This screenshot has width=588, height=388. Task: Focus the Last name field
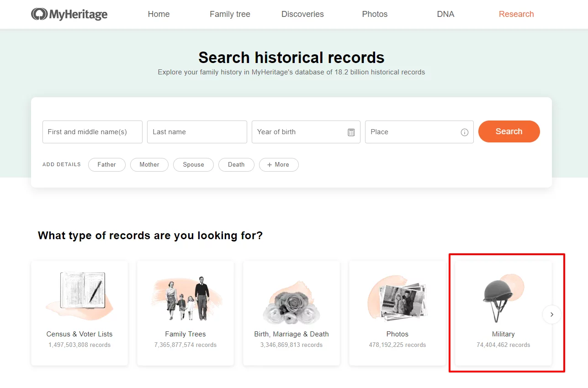tap(197, 132)
